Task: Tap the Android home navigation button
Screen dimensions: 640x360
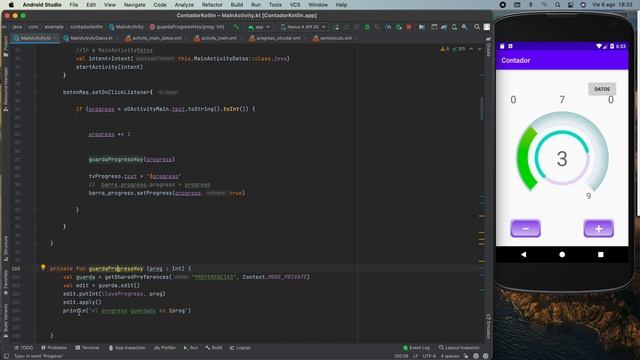Action: click(562, 254)
